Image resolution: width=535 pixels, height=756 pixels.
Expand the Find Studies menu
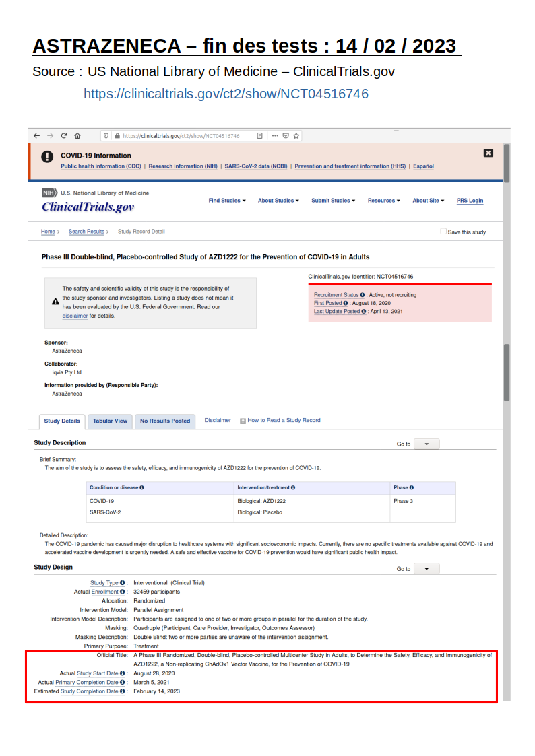227,201
